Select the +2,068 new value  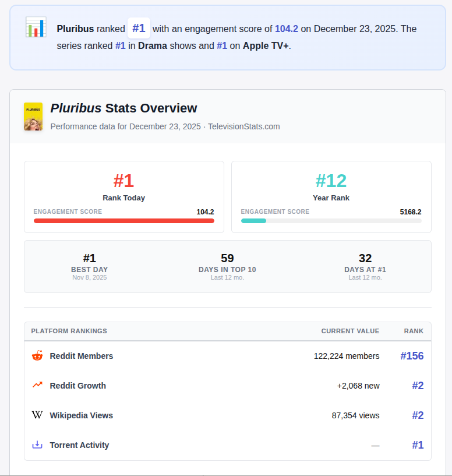(358, 386)
